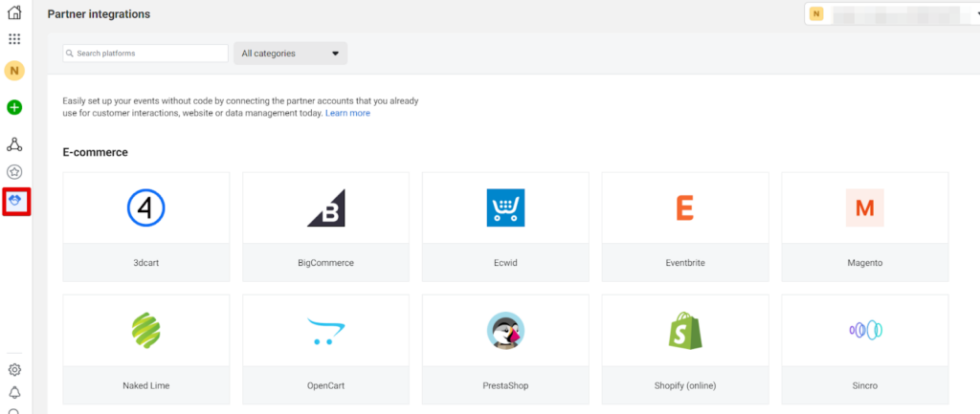Click the home icon in the sidebar
The height and width of the screenshot is (414, 980).
[14, 13]
